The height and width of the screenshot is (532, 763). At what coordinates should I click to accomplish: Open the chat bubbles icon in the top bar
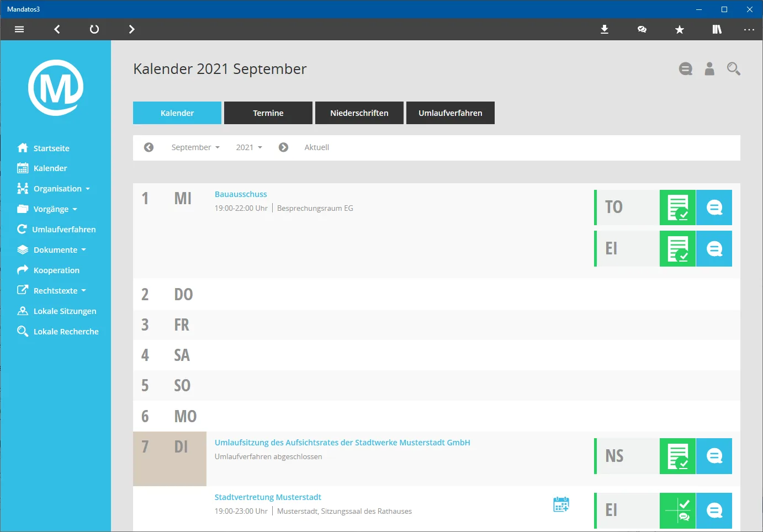642,29
